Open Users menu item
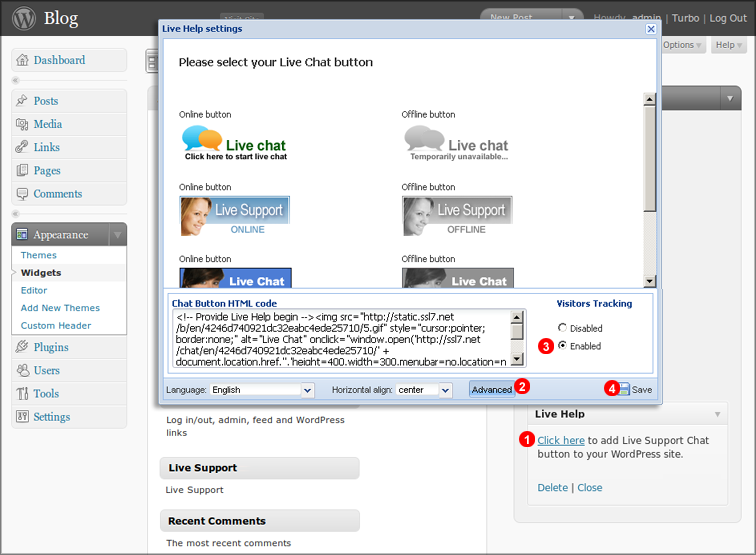 click(69, 370)
